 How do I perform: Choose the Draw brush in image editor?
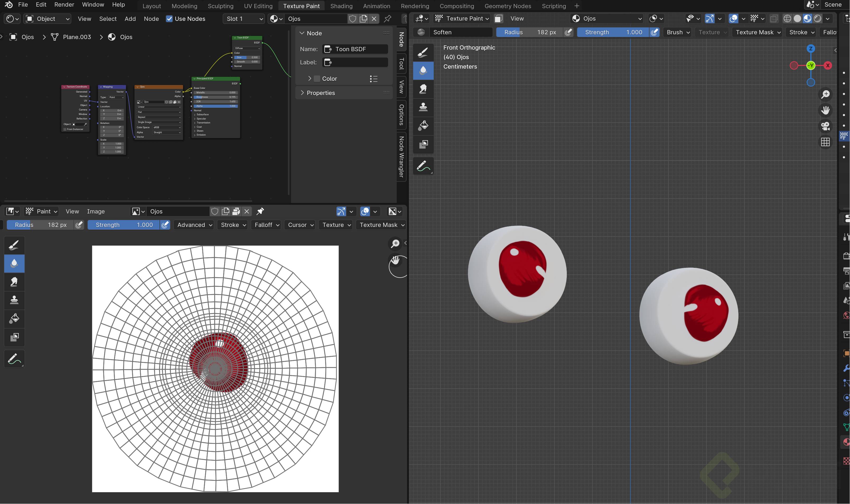[14, 245]
